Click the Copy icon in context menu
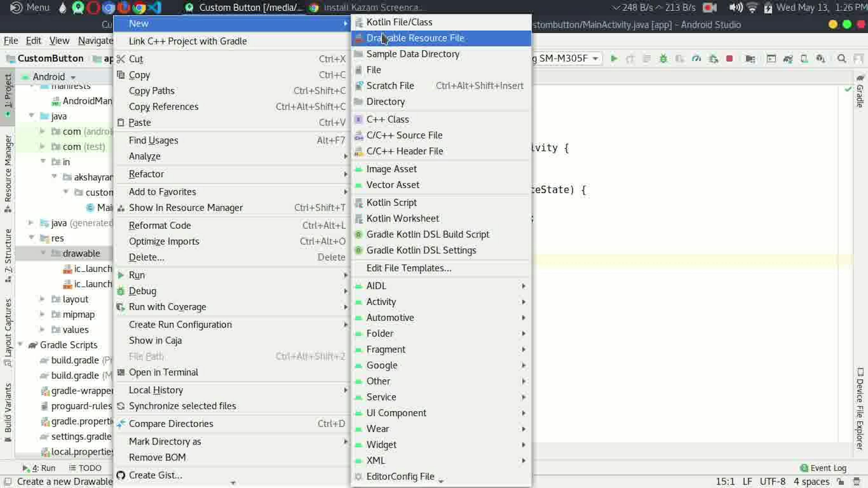The width and height of the screenshot is (868, 488). click(x=121, y=75)
